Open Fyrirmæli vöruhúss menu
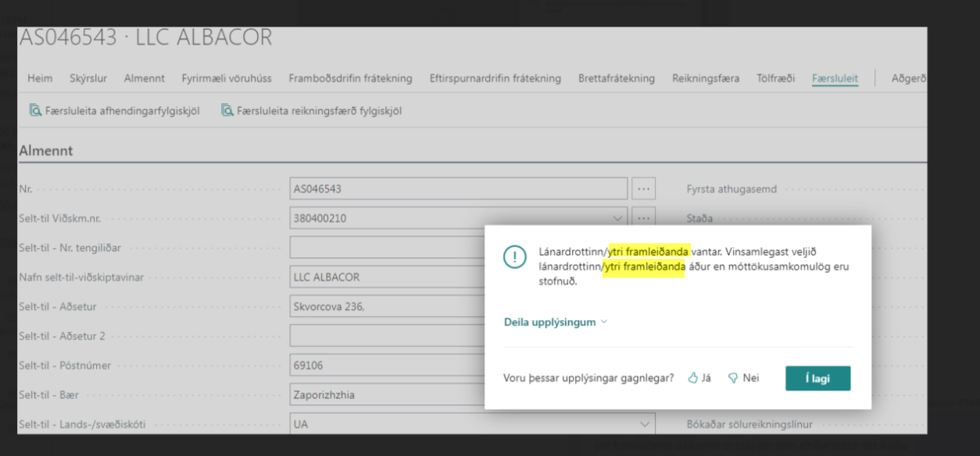980x456 pixels. [x=227, y=78]
